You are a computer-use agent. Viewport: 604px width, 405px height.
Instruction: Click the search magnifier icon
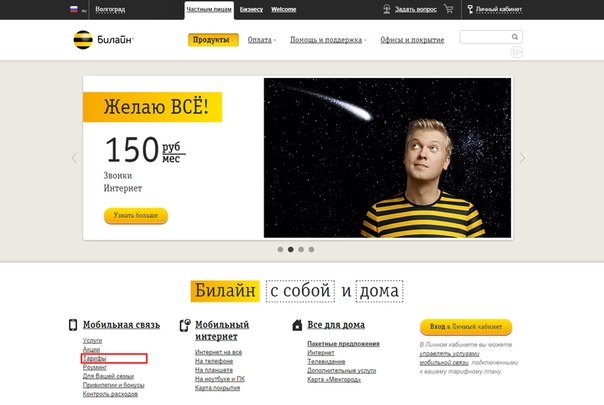click(x=515, y=37)
